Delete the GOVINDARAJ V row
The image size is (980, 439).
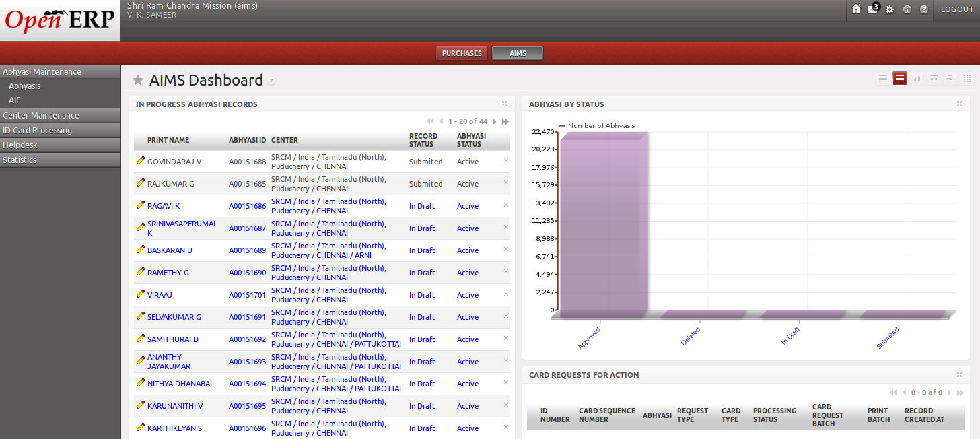(506, 160)
